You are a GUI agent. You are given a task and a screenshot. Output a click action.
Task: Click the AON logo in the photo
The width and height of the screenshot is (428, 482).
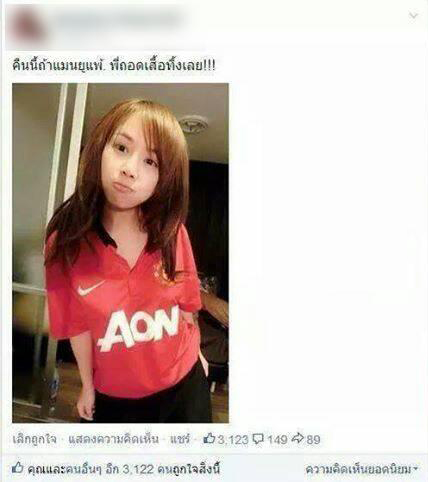138,328
